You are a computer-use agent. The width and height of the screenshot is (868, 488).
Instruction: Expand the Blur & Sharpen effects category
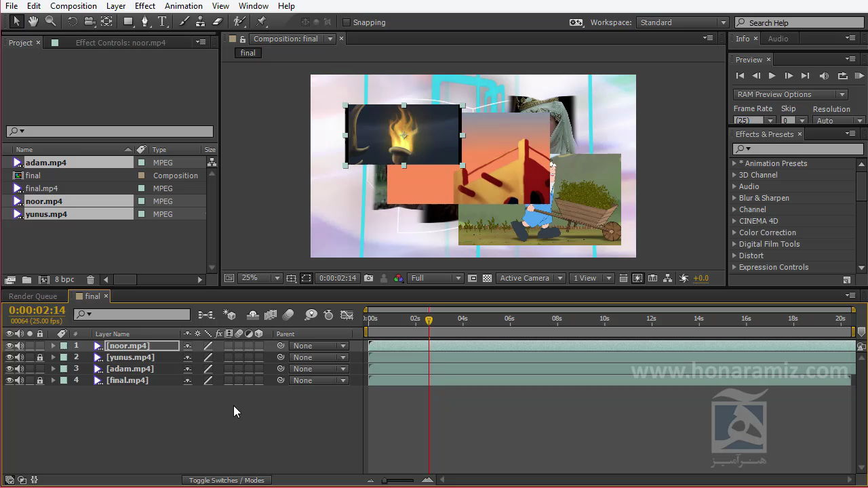point(734,198)
